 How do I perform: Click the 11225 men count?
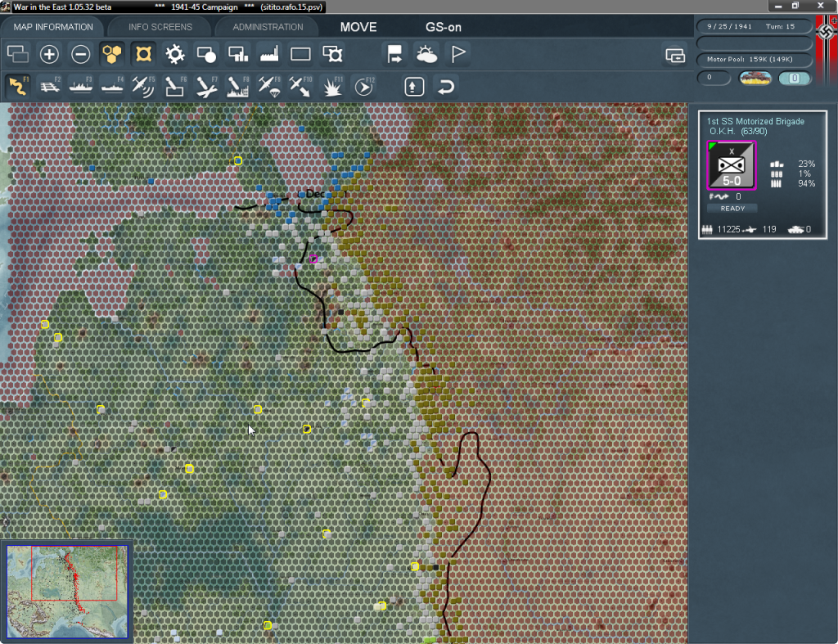coord(728,229)
